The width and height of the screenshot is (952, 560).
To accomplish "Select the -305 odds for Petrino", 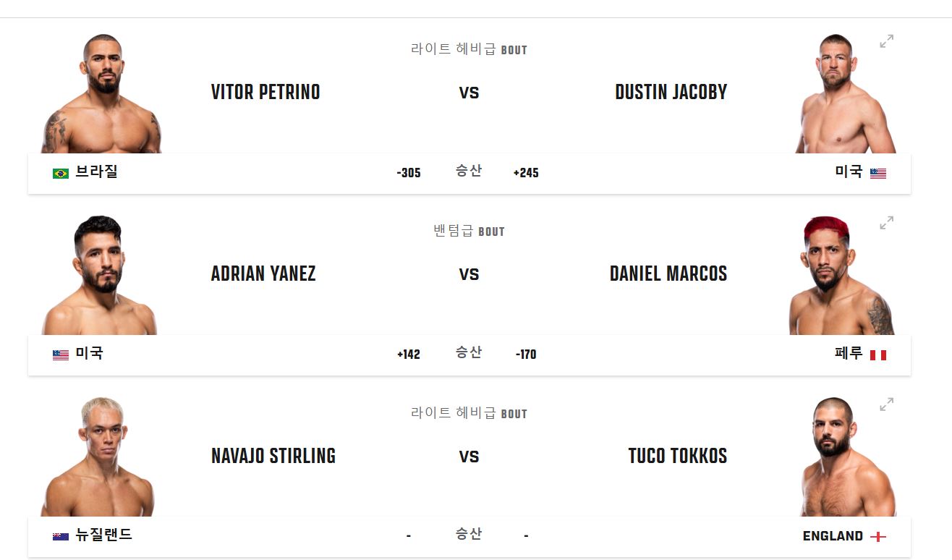I will [x=408, y=173].
